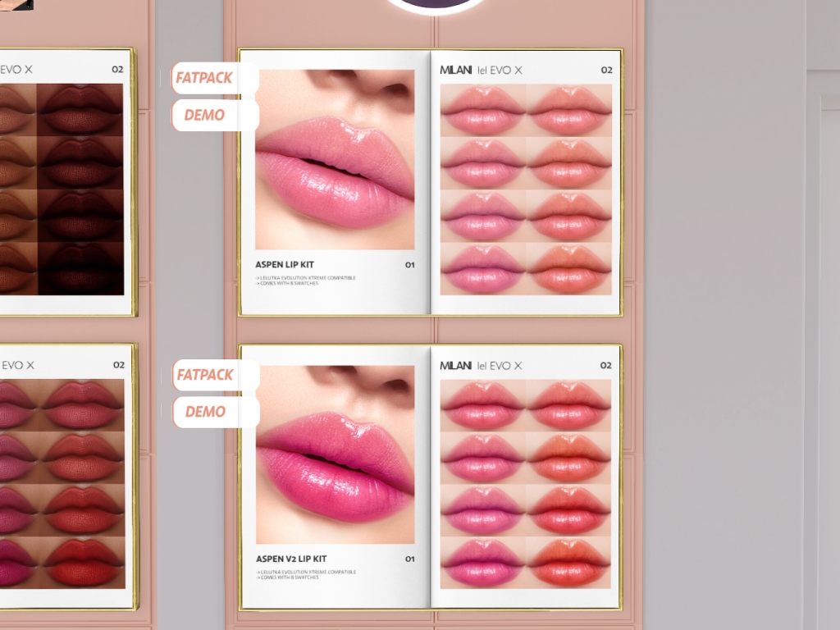Pick top-right swatch in Aspen Lip Kit grid
The height and width of the screenshot is (630, 840).
pyautogui.click(x=569, y=109)
